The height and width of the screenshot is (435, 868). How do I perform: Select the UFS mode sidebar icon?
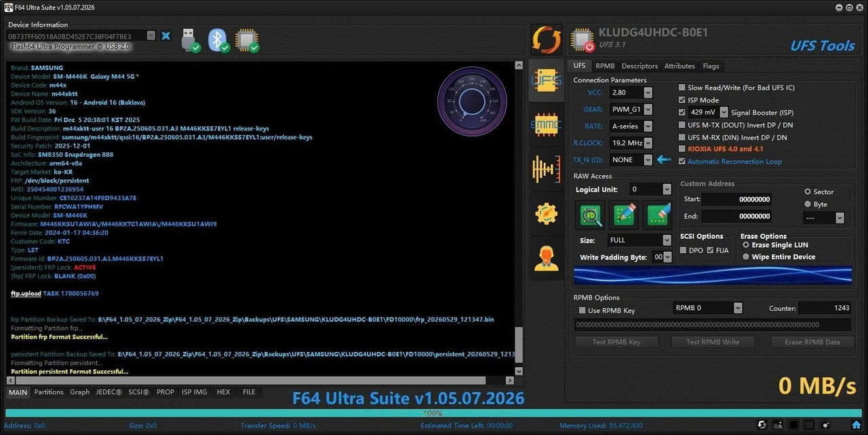click(x=546, y=81)
